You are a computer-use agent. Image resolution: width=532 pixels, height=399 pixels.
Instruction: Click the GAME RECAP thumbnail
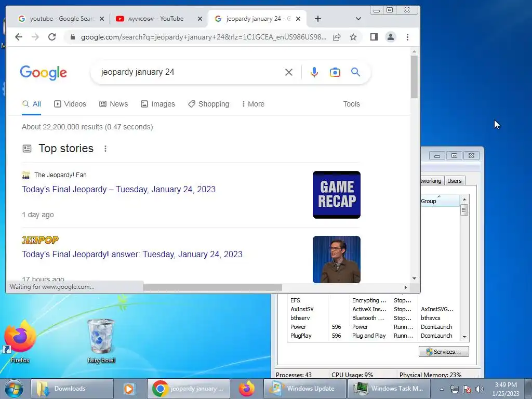tap(337, 195)
